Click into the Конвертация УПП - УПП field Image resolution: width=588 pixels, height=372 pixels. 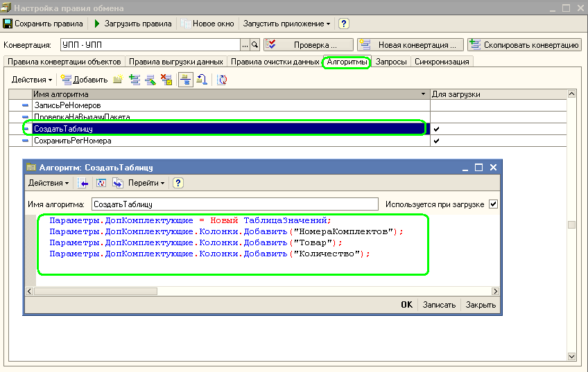pyautogui.click(x=150, y=45)
